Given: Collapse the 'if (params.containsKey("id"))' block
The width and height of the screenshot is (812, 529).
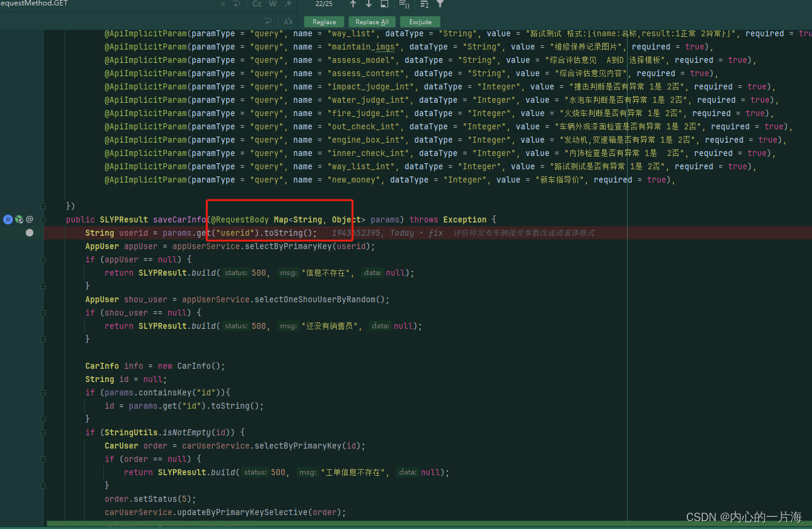Looking at the screenshot, I should pyautogui.click(x=43, y=392).
